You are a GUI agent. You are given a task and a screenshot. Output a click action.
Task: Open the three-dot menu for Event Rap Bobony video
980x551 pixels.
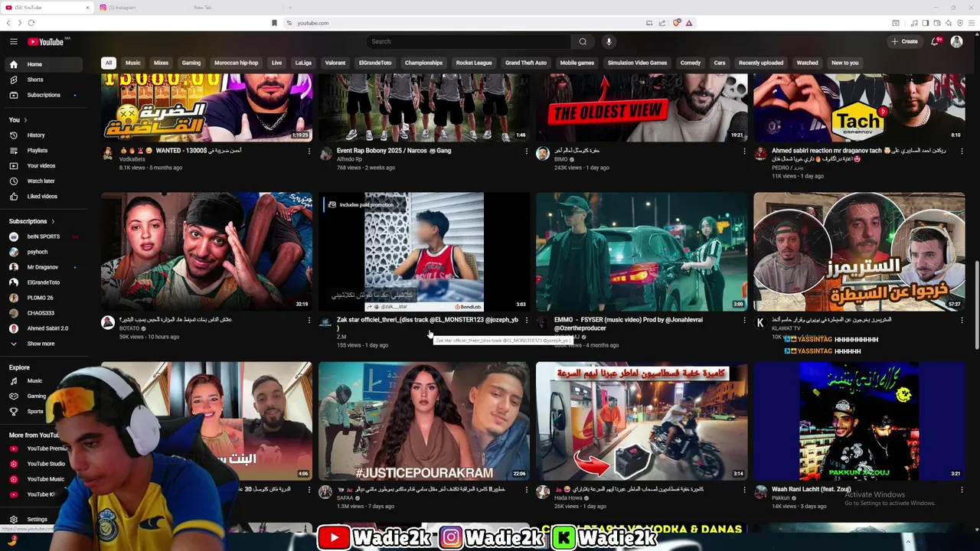526,152
